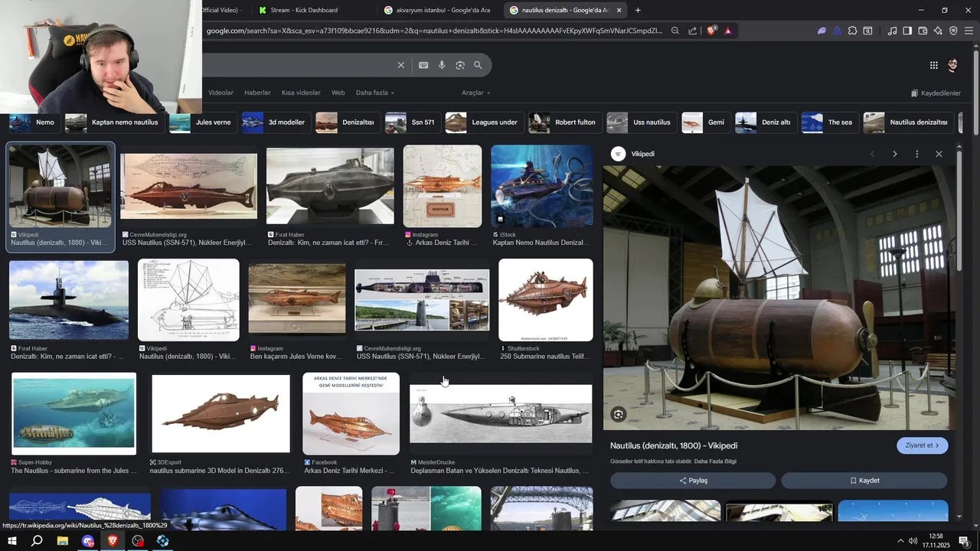The image size is (980, 551).
Task: Close the nautilus denizaltı tab
Action: tap(619, 10)
